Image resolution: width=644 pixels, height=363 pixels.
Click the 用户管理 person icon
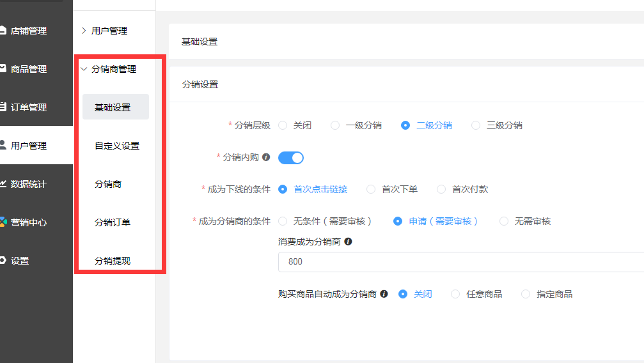(3, 145)
